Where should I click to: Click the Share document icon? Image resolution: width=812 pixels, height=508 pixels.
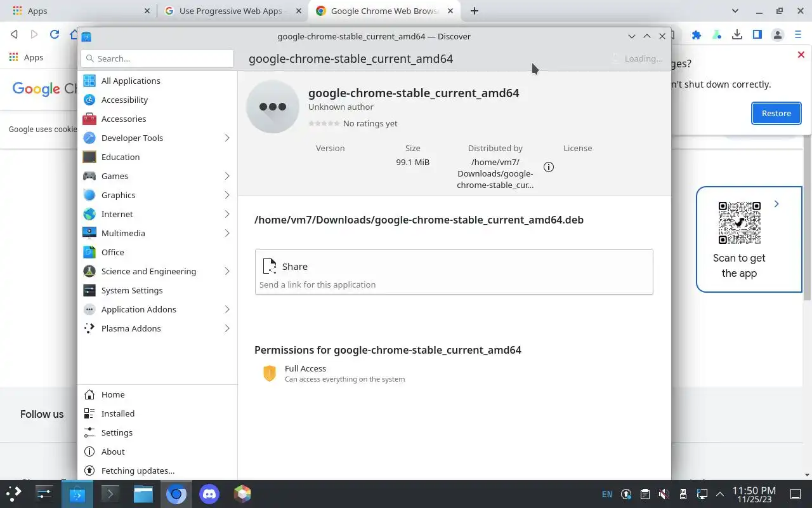pyautogui.click(x=270, y=266)
